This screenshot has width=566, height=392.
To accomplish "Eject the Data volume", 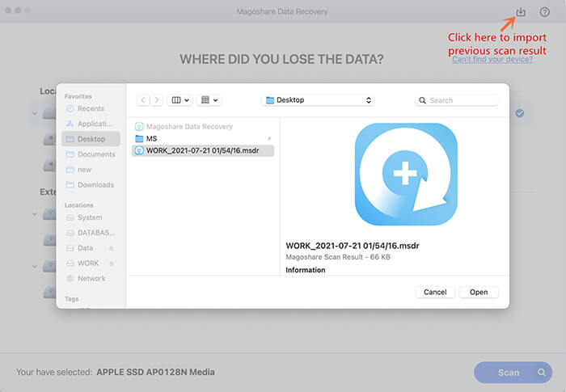I will [112, 248].
